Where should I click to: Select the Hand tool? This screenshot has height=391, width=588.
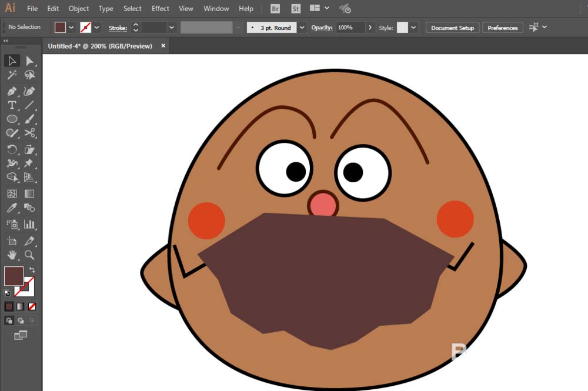[12, 255]
